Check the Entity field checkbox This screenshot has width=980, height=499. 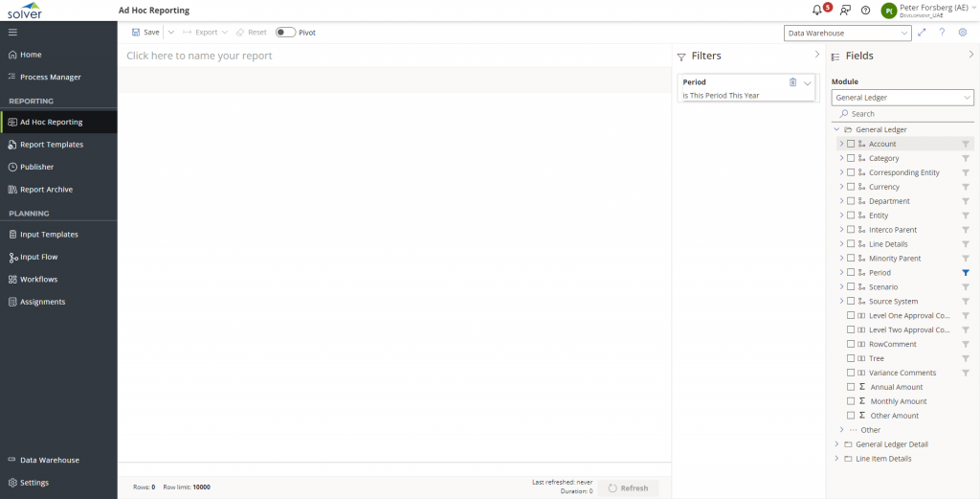(x=851, y=215)
